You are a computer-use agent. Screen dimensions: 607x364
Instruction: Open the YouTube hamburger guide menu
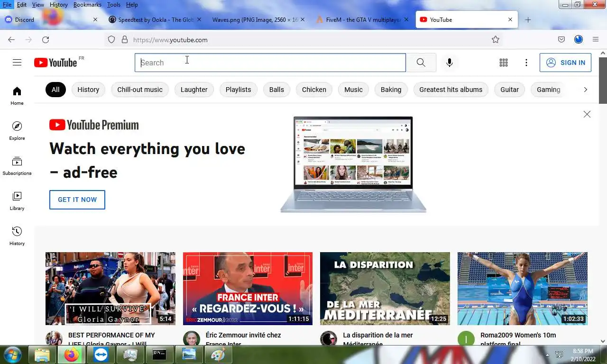click(17, 63)
